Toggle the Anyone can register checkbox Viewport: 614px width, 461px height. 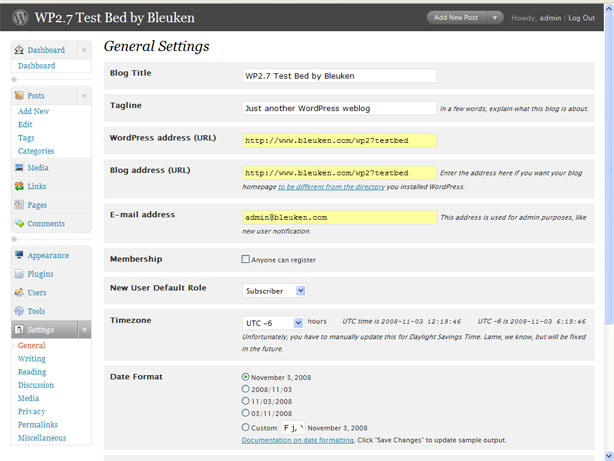245,259
